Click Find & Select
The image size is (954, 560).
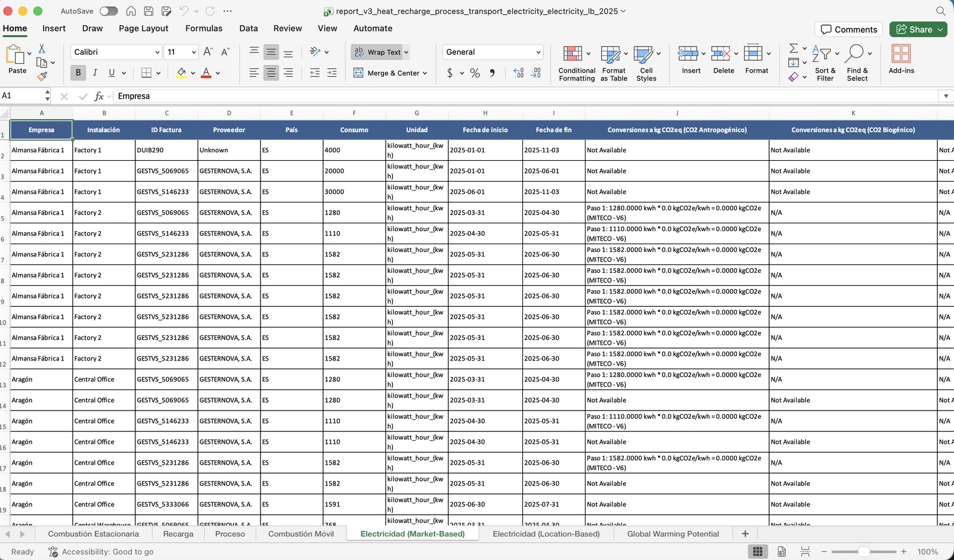pos(857,63)
